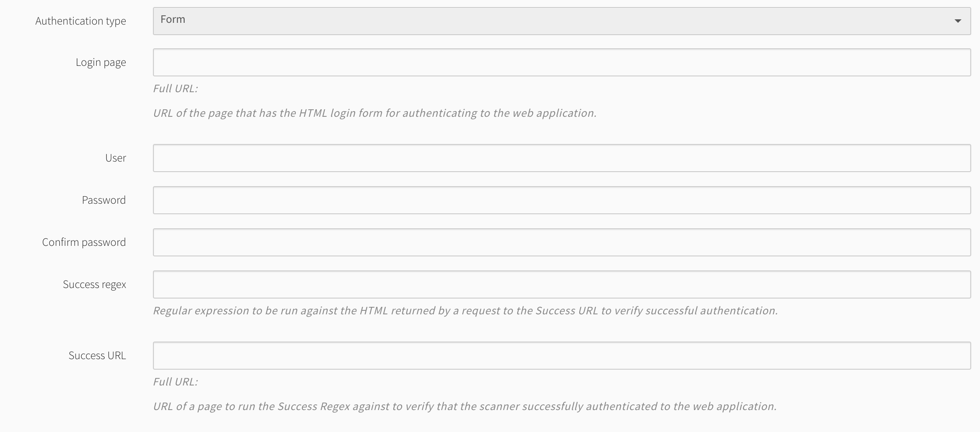Click into the User text field

[x=562, y=158]
